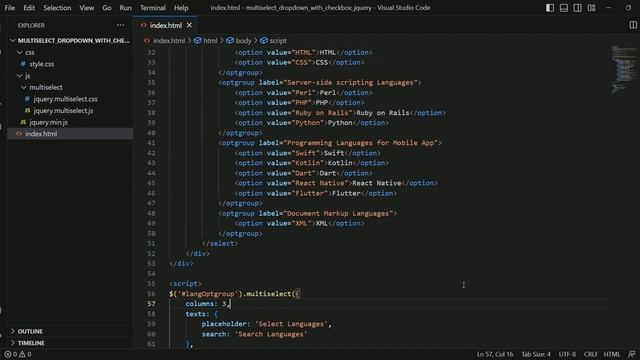
Task: Collapse the multiselect folder
Action: click(x=70, y=87)
